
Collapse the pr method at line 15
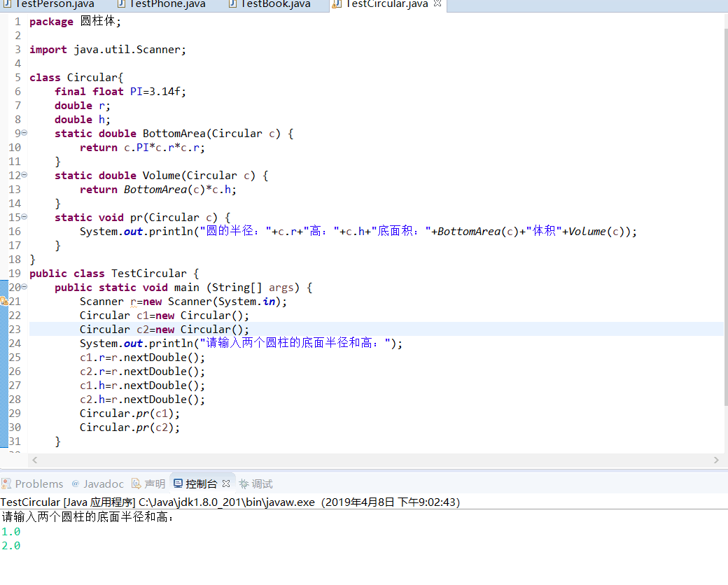(x=24, y=216)
